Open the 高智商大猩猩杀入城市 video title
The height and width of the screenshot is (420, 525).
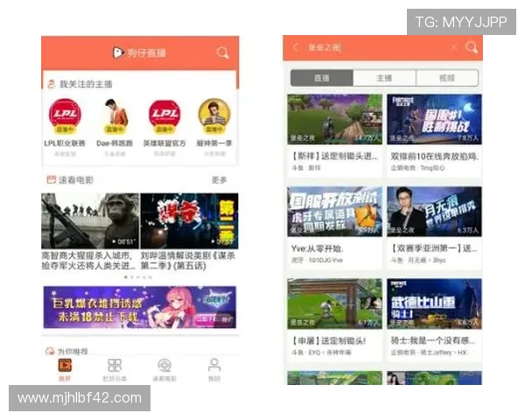click(x=88, y=261)
